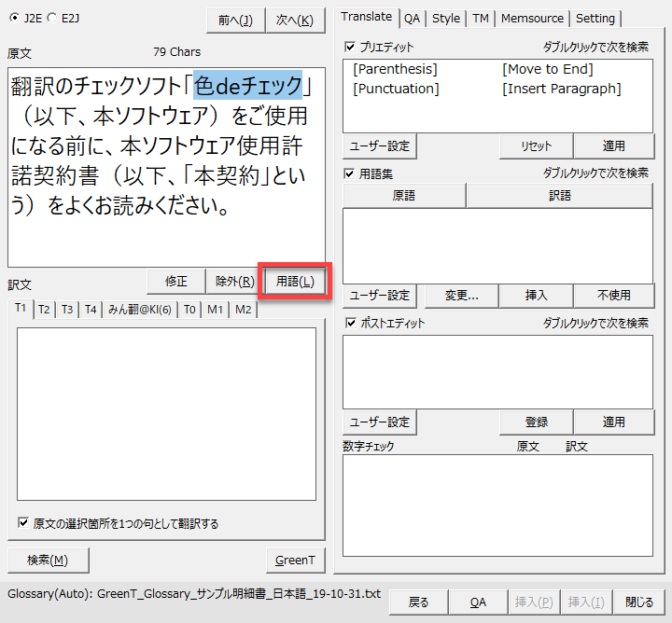Switch to the みん翻@KI(6) translation tab
This screenshot has height=623, width=672.
click(x=139, y=310)
